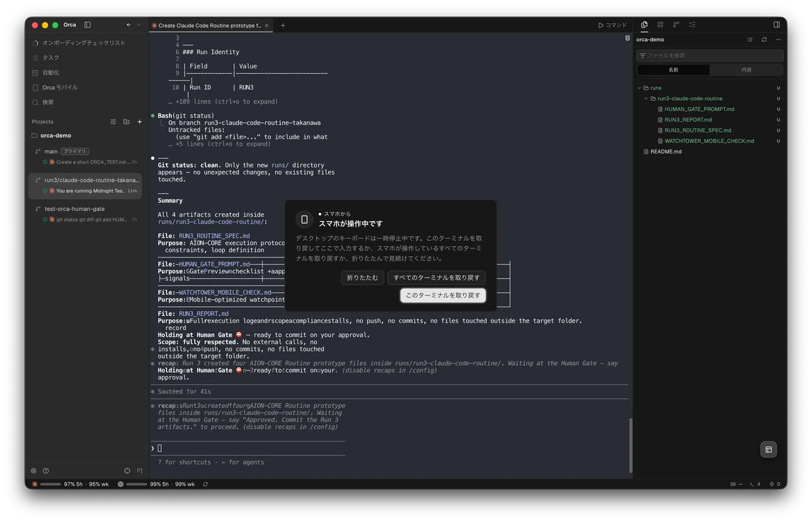Select the main worktree

51,151
